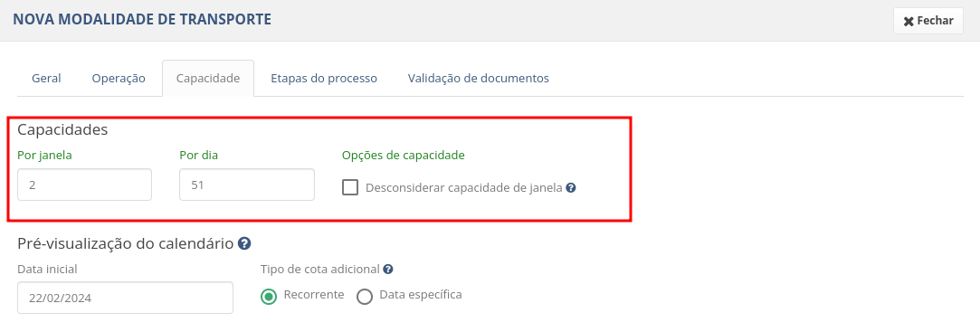Focus the Por dia capacity field
980x332 pixels.
coord(247,185)
